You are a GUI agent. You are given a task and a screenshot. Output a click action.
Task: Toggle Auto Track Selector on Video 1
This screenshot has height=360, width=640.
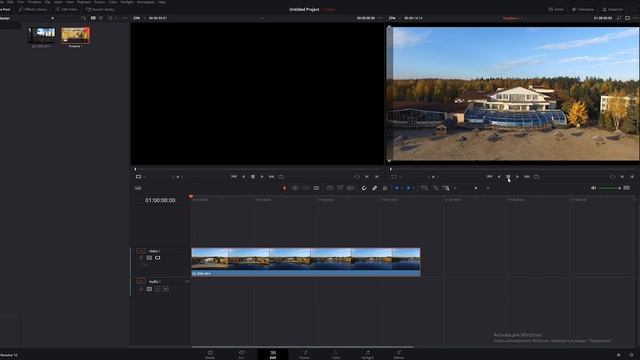click(149, 258)
